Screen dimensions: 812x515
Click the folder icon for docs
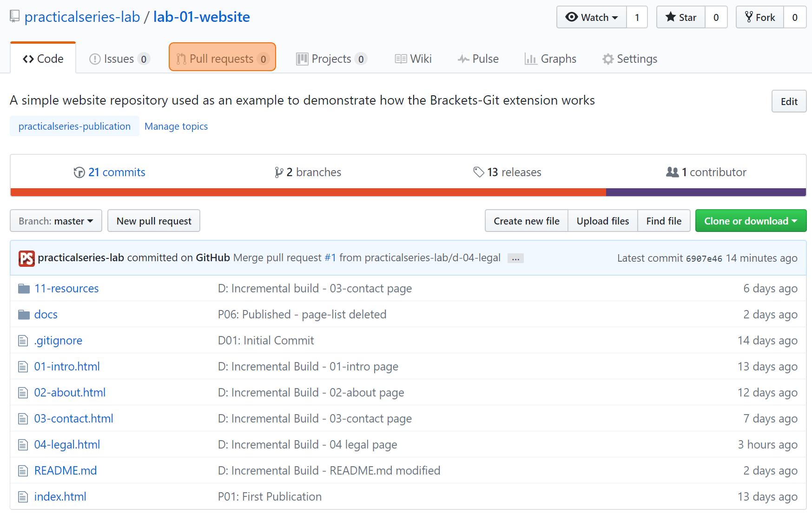pos(24,315)
